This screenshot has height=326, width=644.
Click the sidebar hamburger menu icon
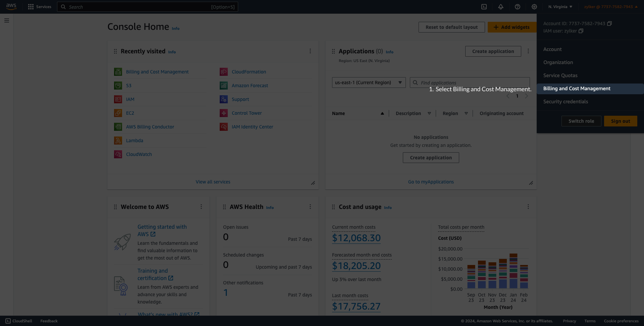click(x=6, y=20)
